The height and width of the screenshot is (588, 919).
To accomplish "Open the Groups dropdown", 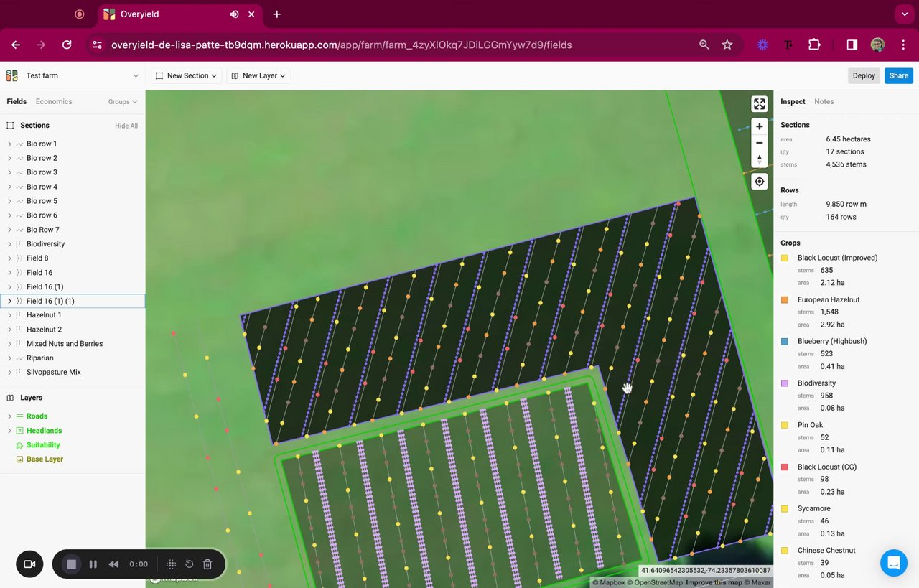I will (x=123, y=102).
